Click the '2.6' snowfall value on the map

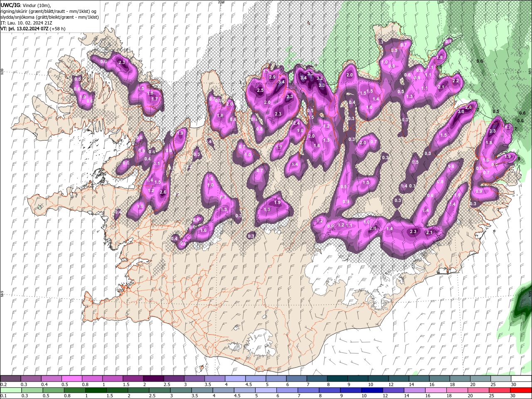click(163, 192)
